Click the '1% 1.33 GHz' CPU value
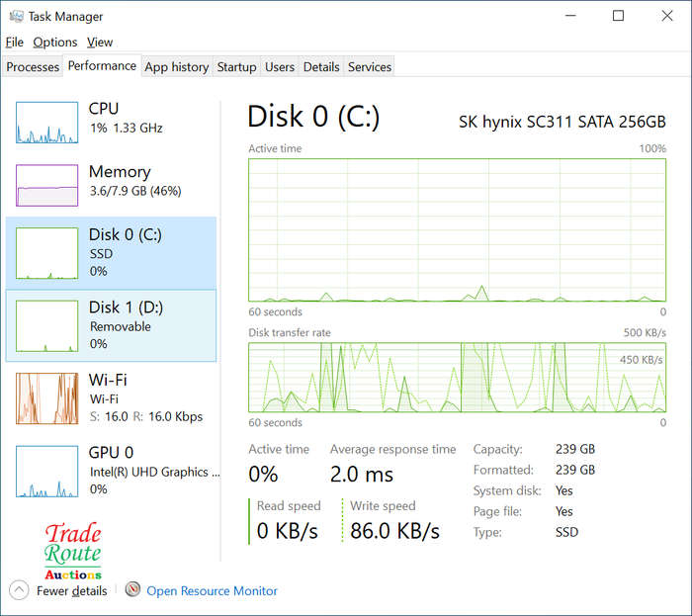The height and width of the screenshot is (616, 692). tap(127, 128)
